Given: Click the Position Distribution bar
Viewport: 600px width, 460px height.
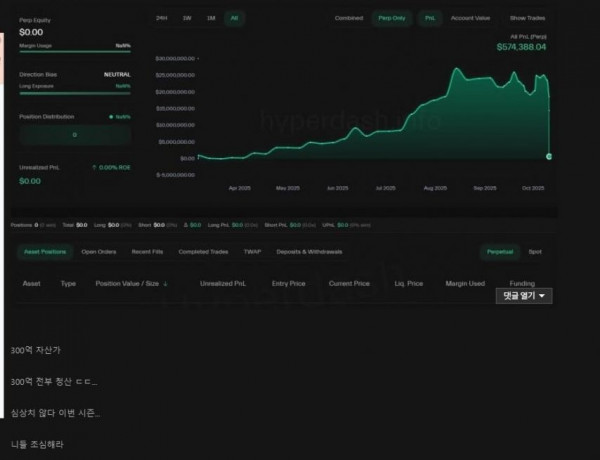Looking at the screenshot, I should coord(76,134).
